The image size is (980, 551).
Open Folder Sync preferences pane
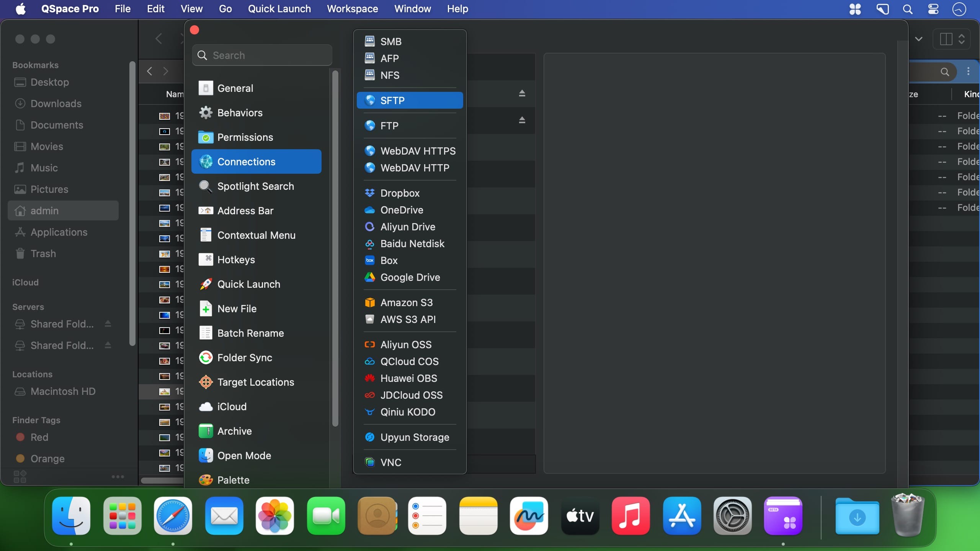point(245,357)
